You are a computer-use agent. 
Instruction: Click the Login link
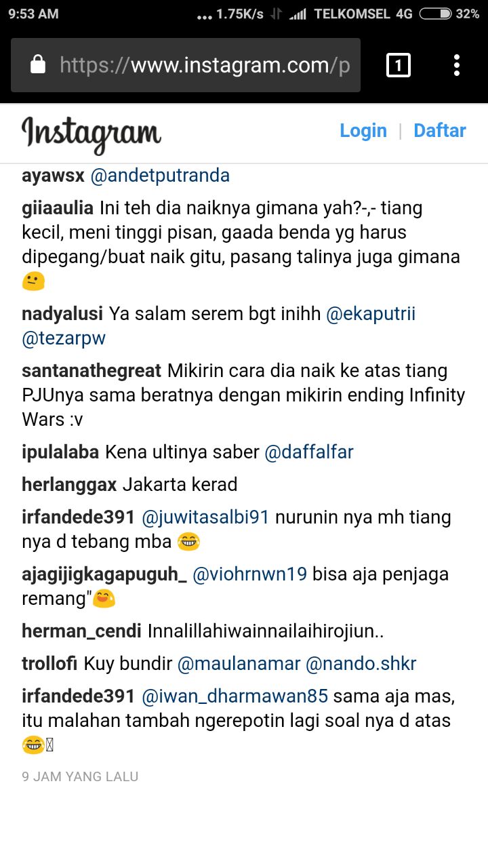click(363, 130)
